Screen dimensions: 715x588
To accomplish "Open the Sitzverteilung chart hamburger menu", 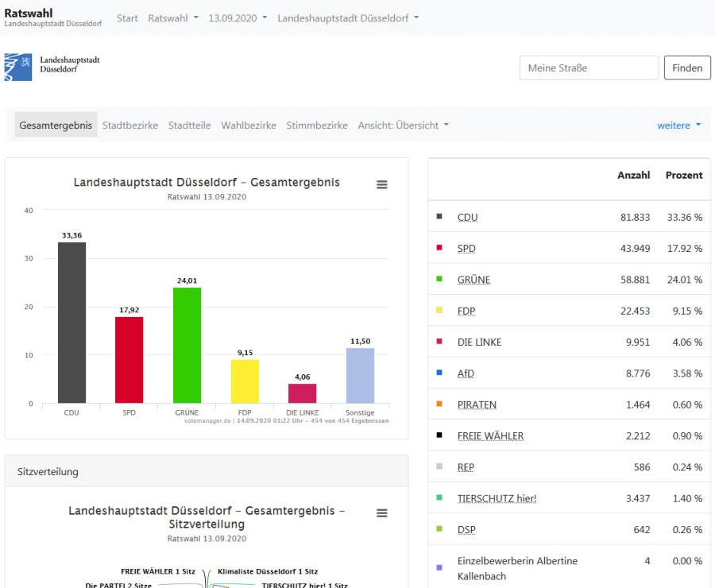I will [382, 513].
